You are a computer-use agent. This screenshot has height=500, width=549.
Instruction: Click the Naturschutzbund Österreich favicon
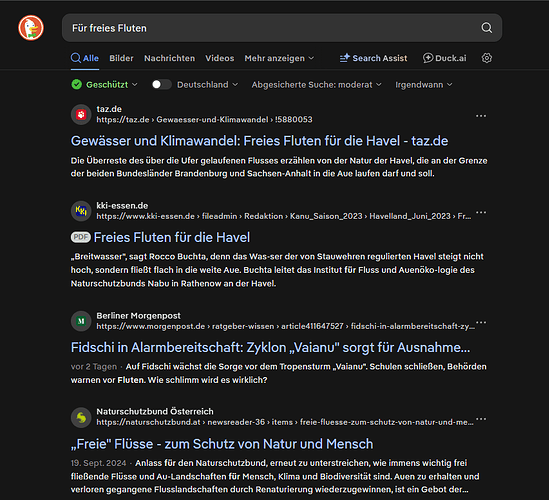(x=81, y=417)
